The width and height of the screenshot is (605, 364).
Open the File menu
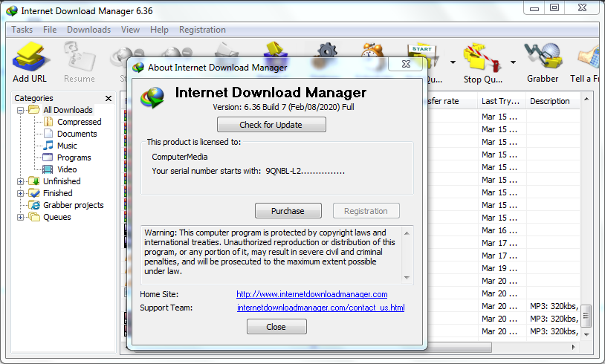(50, 30)
